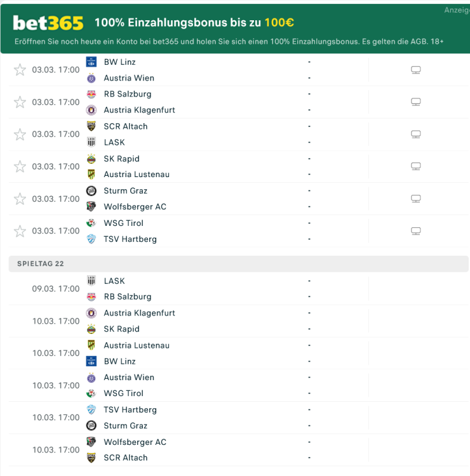Open Wolfsberger AC vs SCR Altach match row

(191, 450)
